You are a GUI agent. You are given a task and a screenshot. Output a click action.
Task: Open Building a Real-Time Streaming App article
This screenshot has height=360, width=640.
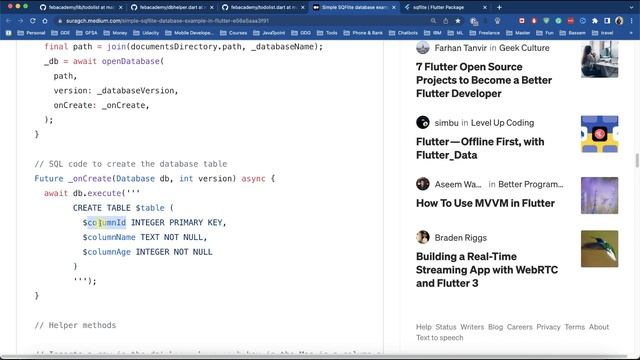(487, 270)
